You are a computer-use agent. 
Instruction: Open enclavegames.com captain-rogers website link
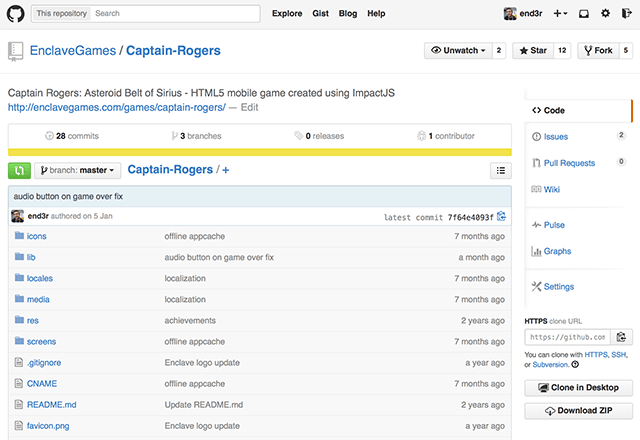(x=117, y=107)
